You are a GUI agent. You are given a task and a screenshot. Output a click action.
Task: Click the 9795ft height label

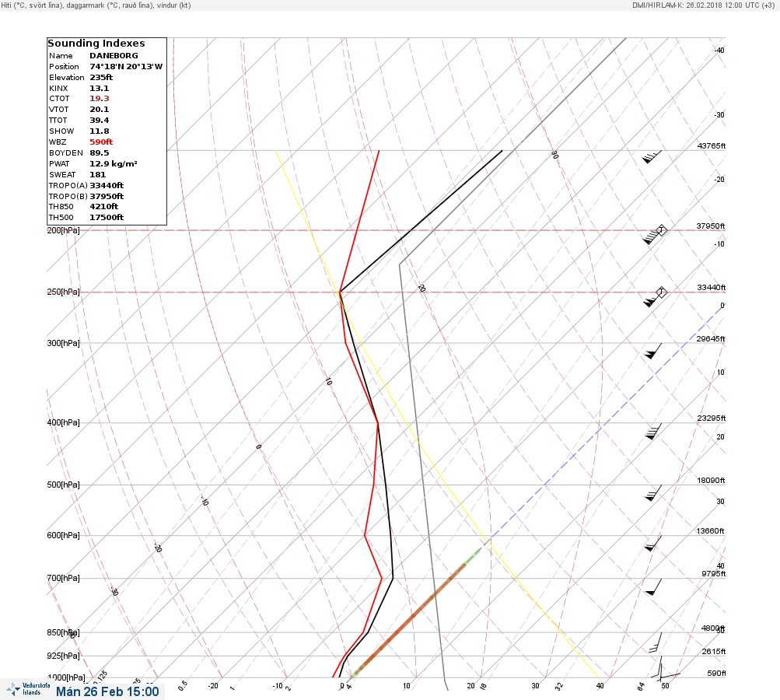point(713,574)
